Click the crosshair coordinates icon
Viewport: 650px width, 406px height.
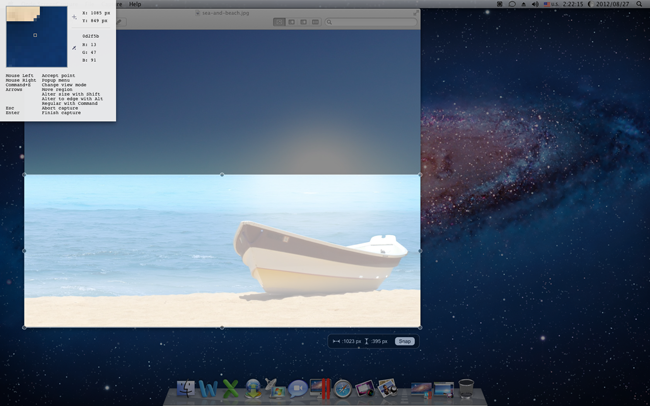(x=75, y=17)
